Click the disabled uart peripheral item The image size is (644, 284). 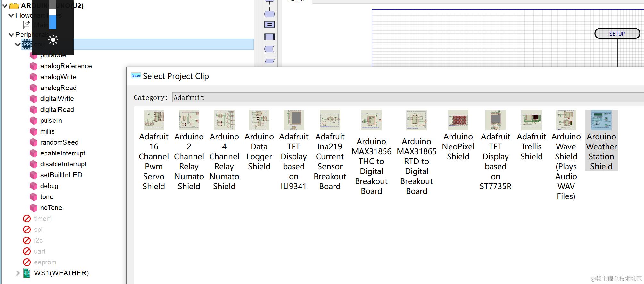[x=40, y=251]
